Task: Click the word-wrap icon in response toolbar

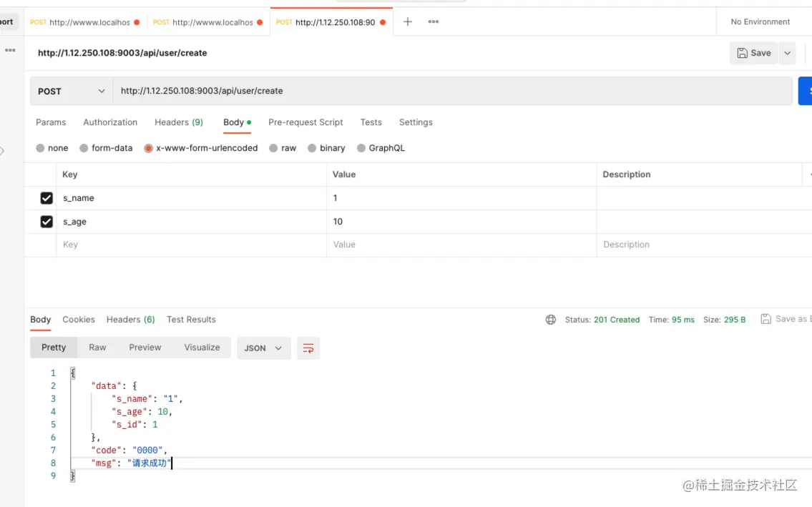Action: (308, 348)
